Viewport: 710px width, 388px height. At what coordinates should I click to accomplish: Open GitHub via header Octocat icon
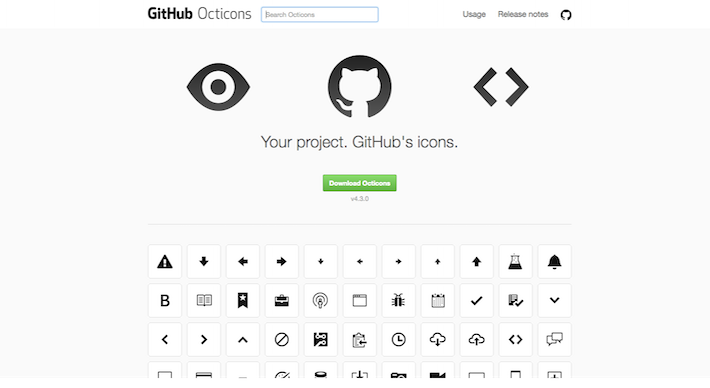tap(566, 15)
